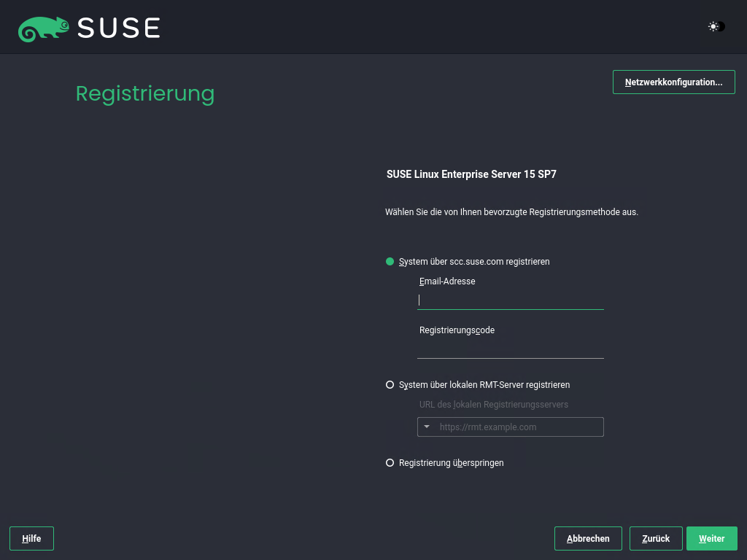Open Netzwerkkonfiguration settings
Screen dimensions: 747x560
coord(673,82)
